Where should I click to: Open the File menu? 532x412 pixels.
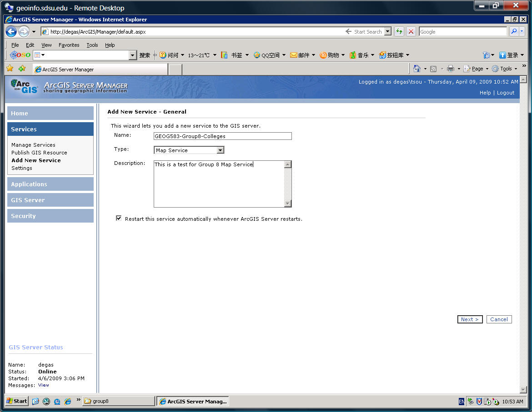15,45
